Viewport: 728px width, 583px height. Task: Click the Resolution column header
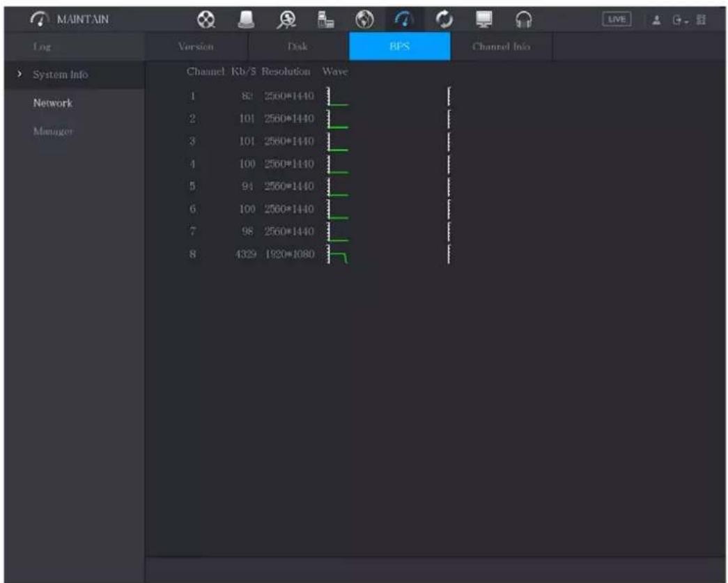point(286,72)
